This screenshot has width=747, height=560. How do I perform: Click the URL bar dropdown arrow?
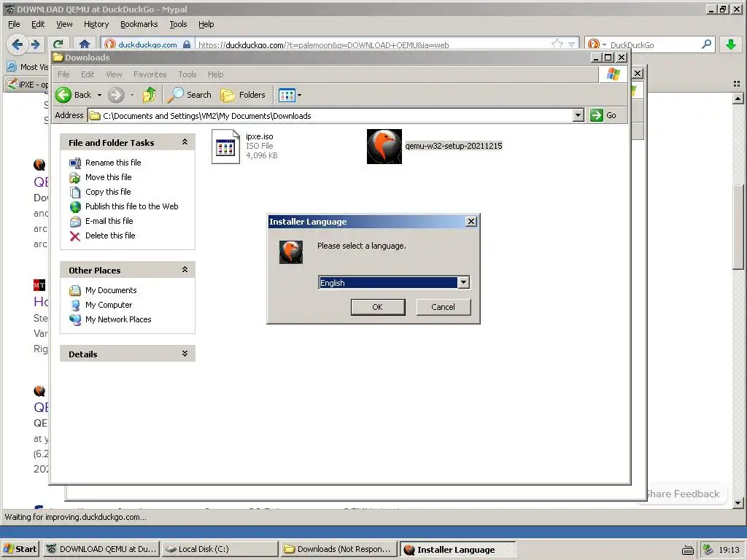click(x=571, y=44)
